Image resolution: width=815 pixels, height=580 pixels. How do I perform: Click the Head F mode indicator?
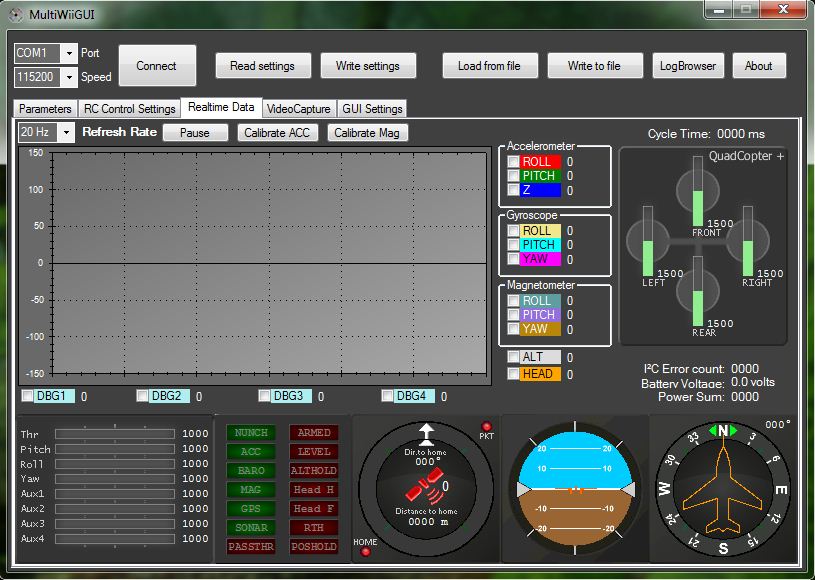(x=314, y=508)
